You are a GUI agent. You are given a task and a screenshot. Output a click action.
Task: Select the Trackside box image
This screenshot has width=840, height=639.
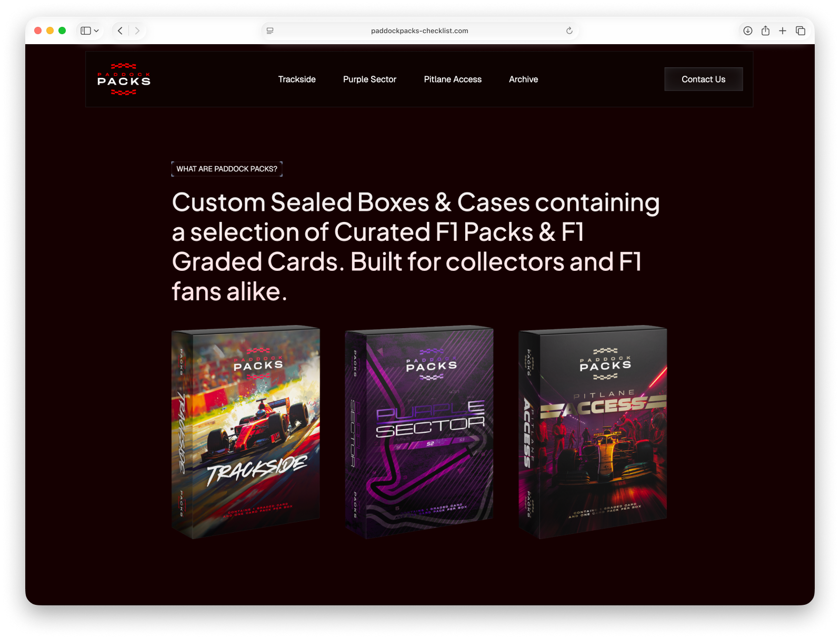coord(246,432)
